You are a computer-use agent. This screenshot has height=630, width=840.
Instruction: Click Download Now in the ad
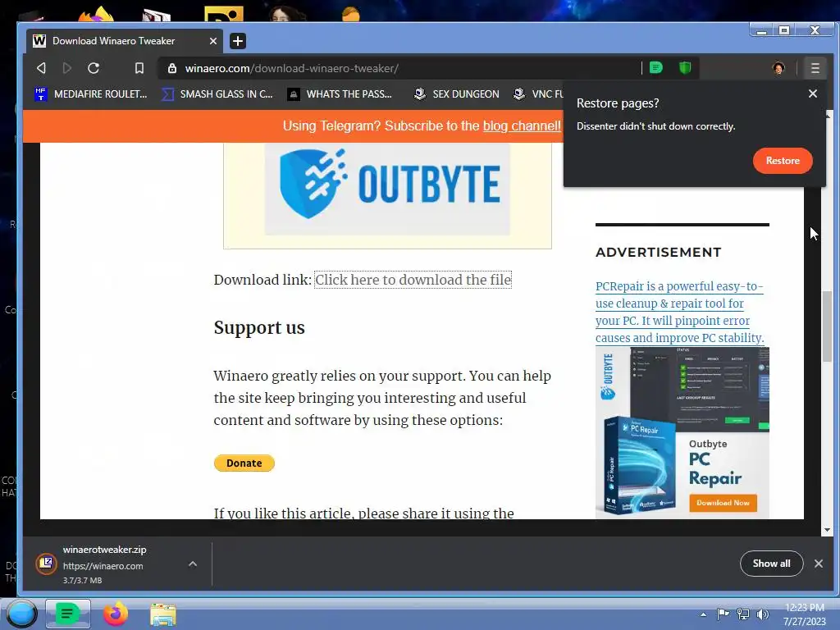(723, 503)
